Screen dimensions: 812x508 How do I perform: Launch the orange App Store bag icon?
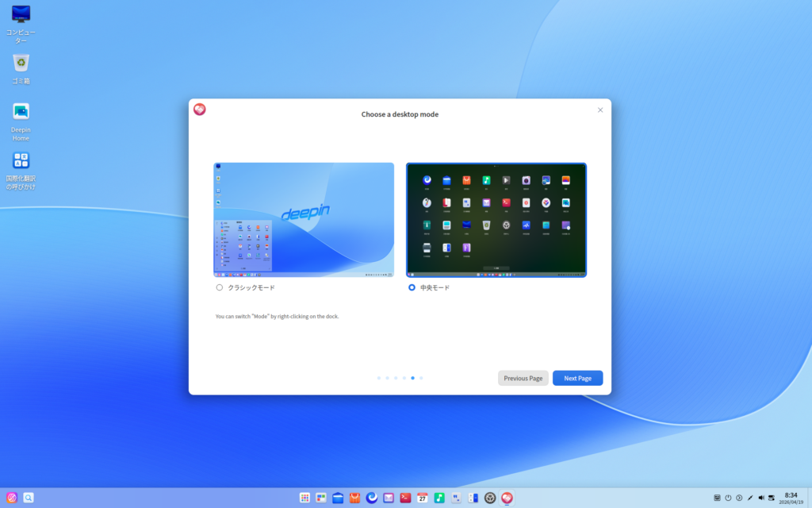point(354,498)
